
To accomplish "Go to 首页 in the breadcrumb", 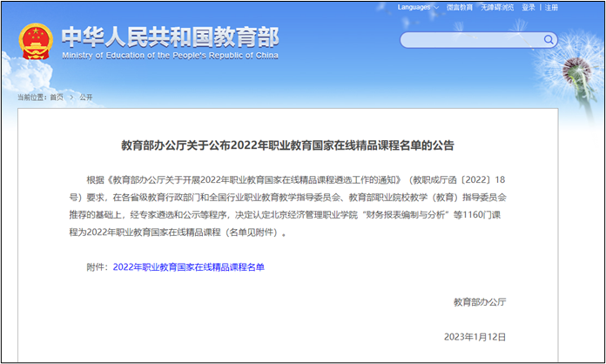I will pos(57,97).
